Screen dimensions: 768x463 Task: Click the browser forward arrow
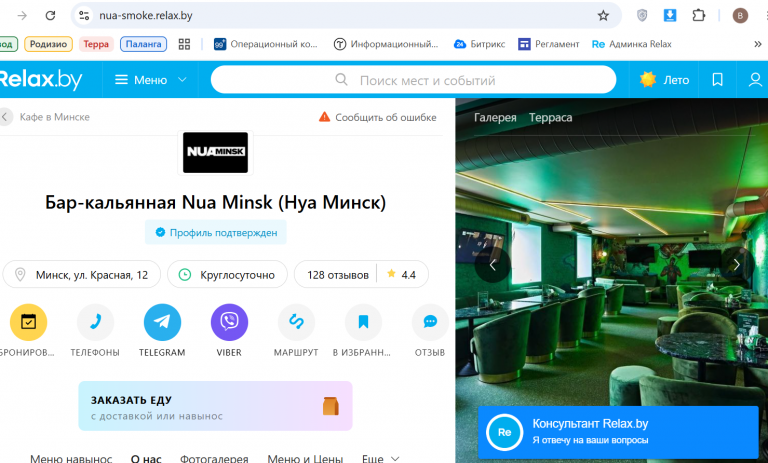[22, 16]
